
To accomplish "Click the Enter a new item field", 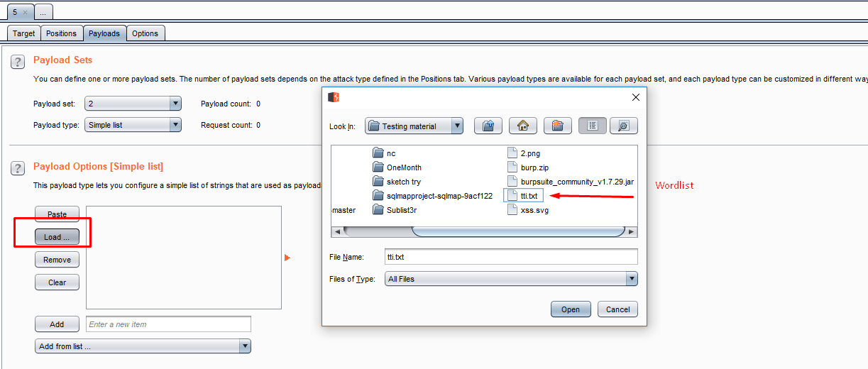I will (168, 324).
